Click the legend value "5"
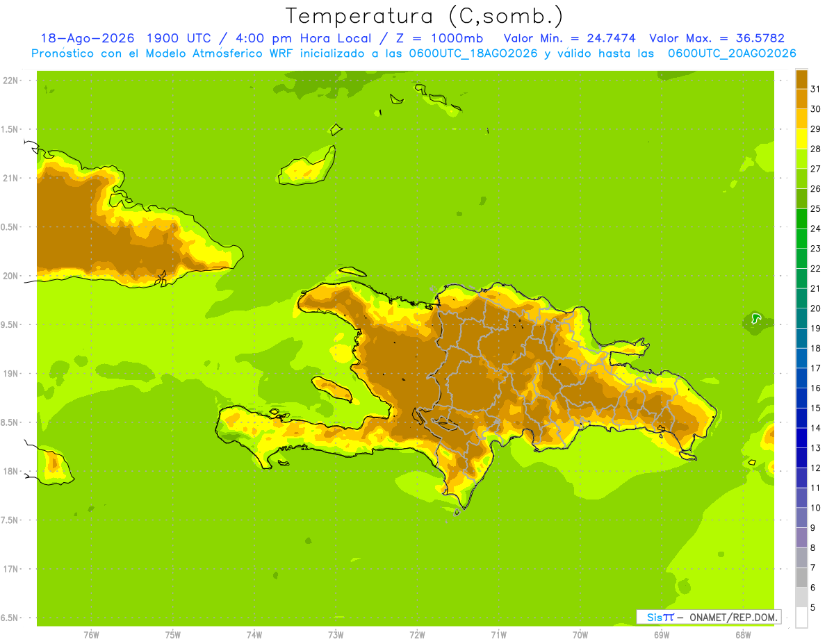The height and width of the screenshot is (644, 834). tap(813, 607)
